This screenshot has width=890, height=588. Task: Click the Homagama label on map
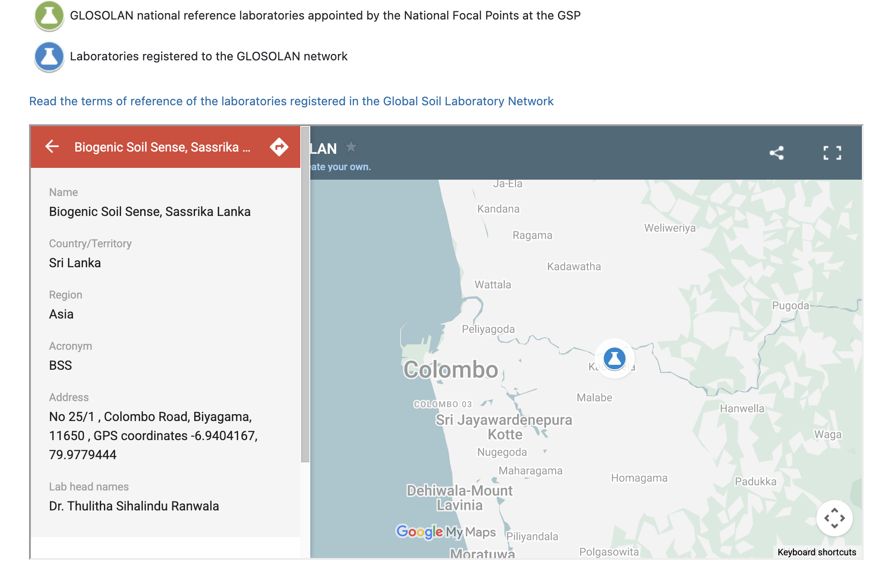click(x=639, y=478)
